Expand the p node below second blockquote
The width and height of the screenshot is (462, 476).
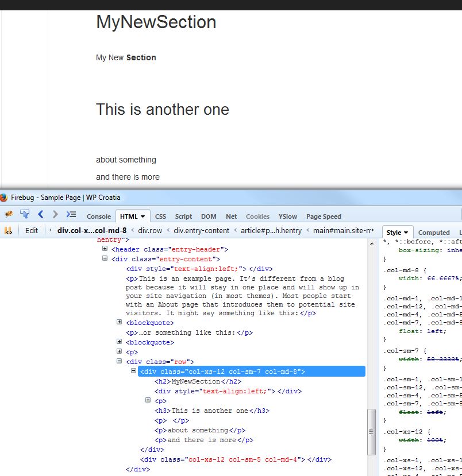click(x=120, y=351)
